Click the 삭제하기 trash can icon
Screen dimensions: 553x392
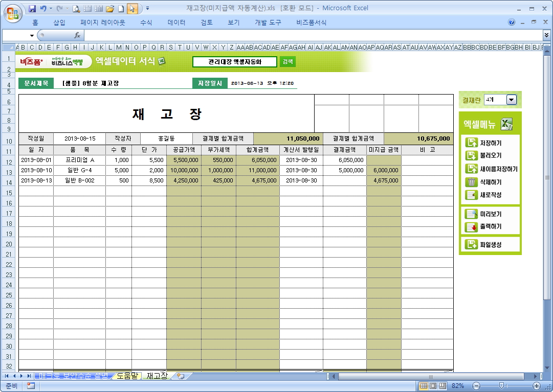[x=471, y=182]
